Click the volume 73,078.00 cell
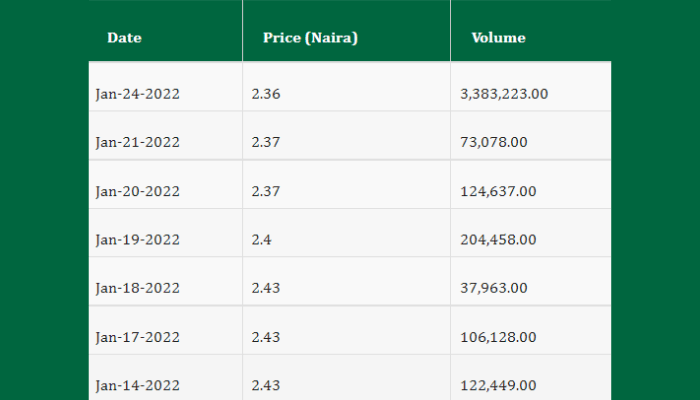This screenshot has height=400, width=700. (x=493, y=142)
